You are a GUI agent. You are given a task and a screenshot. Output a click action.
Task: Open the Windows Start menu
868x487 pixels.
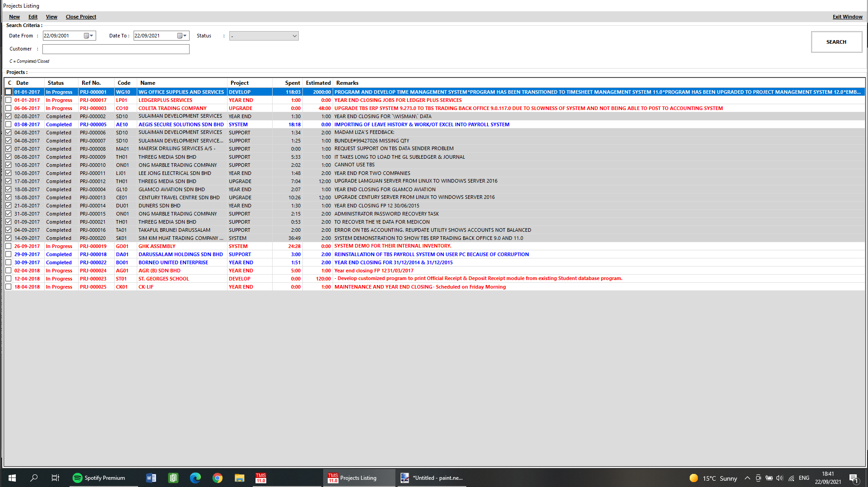(12, 478)
